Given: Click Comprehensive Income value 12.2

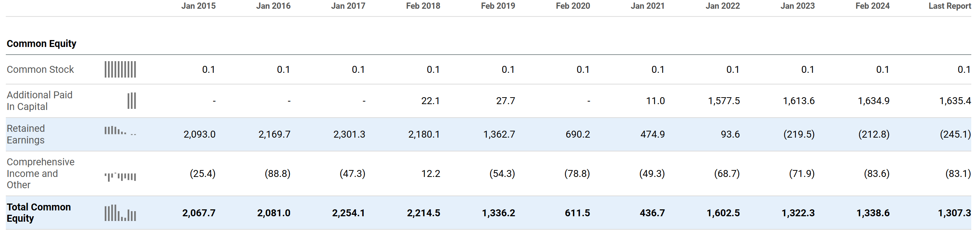Looking at the screenshot, I should (x=430, y=174).
